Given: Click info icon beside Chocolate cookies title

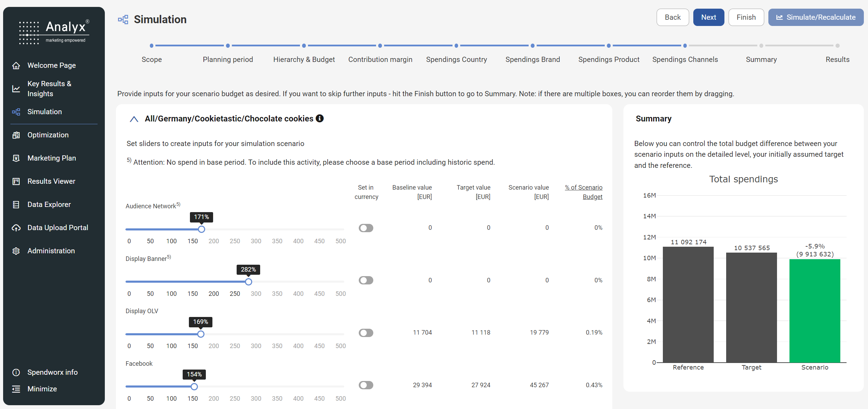Looking at the screenshot, I should coord(320,118).
